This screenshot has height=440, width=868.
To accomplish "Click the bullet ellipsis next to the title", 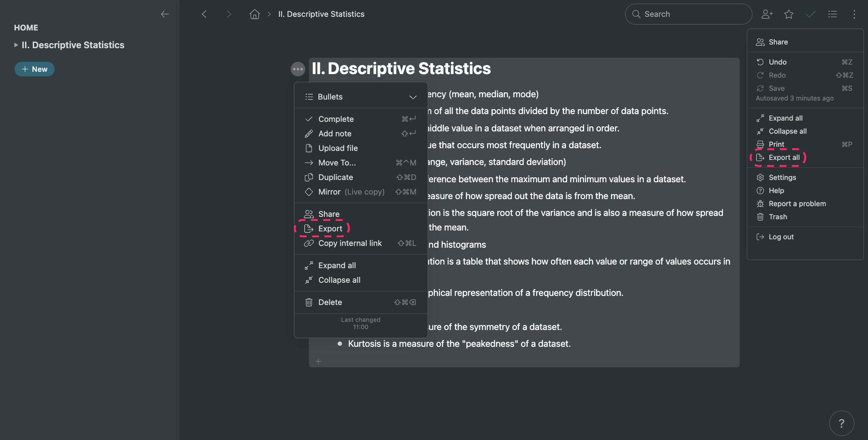I will click(x=298, y=69).
